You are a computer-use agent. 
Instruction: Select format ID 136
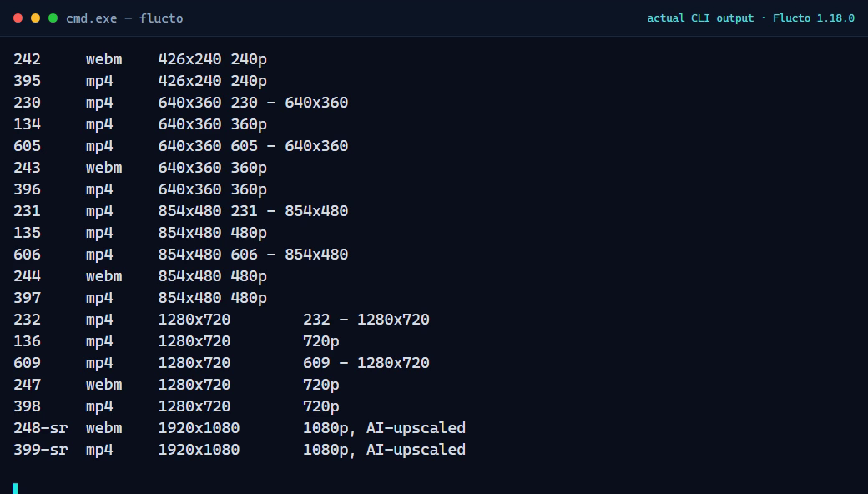(x=27, y=341)
